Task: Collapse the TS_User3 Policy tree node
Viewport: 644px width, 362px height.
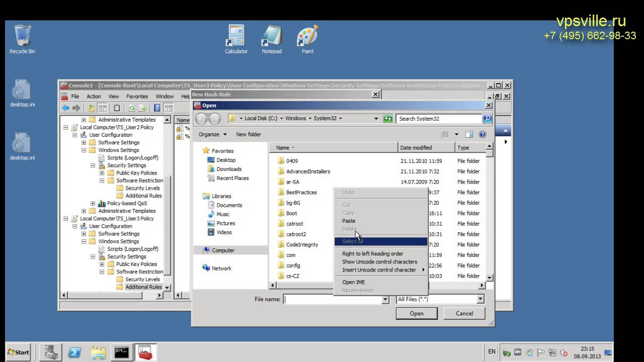Action: [x=66, y=219]
